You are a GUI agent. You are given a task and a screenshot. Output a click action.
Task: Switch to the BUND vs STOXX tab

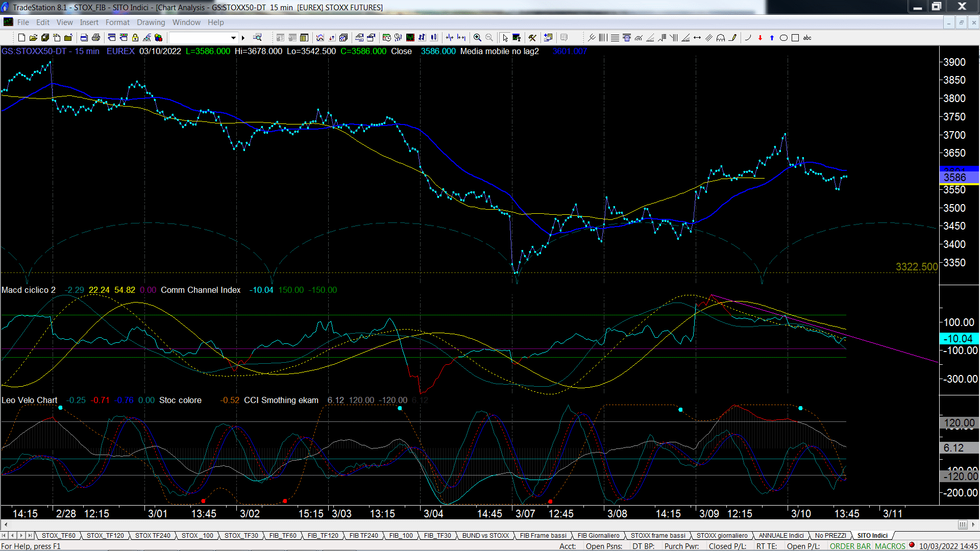pos(485,536)
